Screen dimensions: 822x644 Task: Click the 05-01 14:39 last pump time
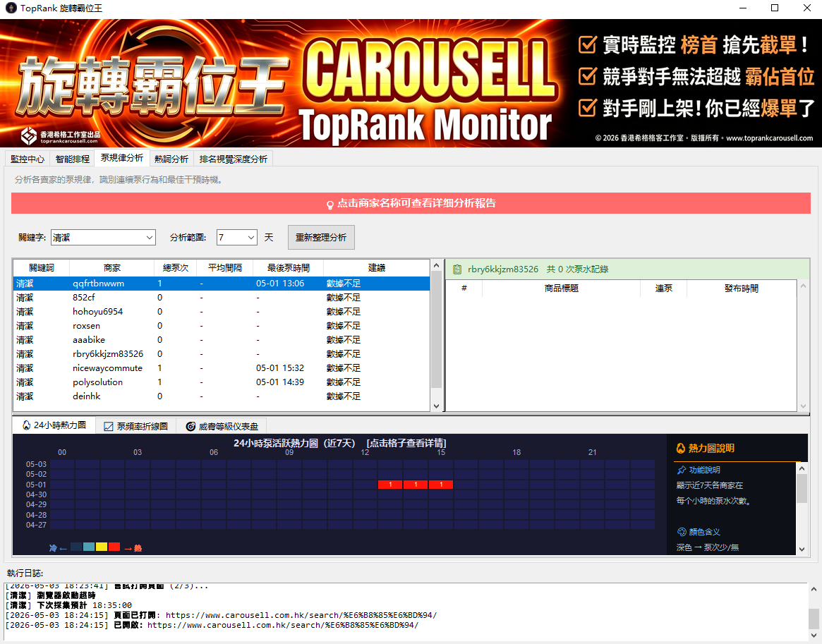[x=280, y=382]
